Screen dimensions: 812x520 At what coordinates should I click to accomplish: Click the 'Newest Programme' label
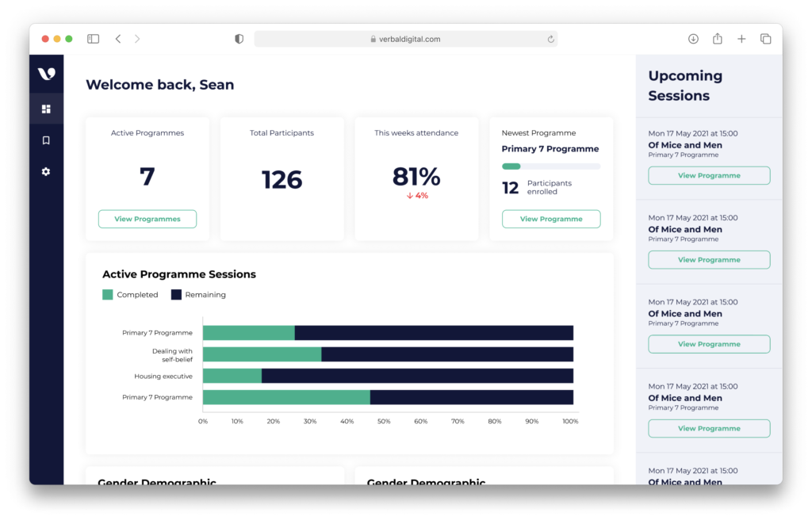pyautogui.click(x=538, y=133)
